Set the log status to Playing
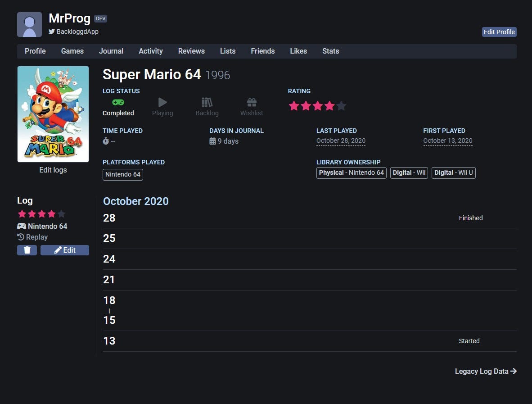This screenshot has width=532, height=404. pos(162,107)
